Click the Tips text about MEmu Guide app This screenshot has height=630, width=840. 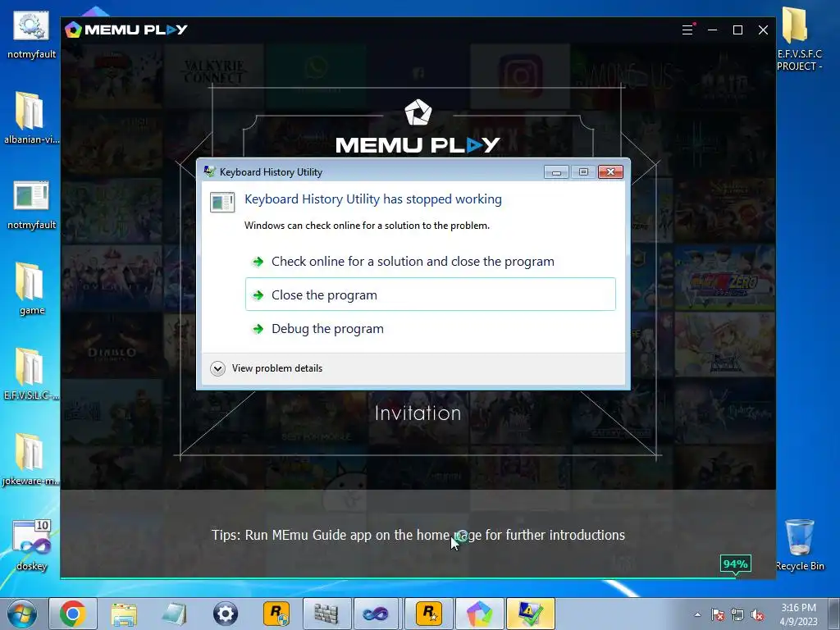(x=418, y=535)
